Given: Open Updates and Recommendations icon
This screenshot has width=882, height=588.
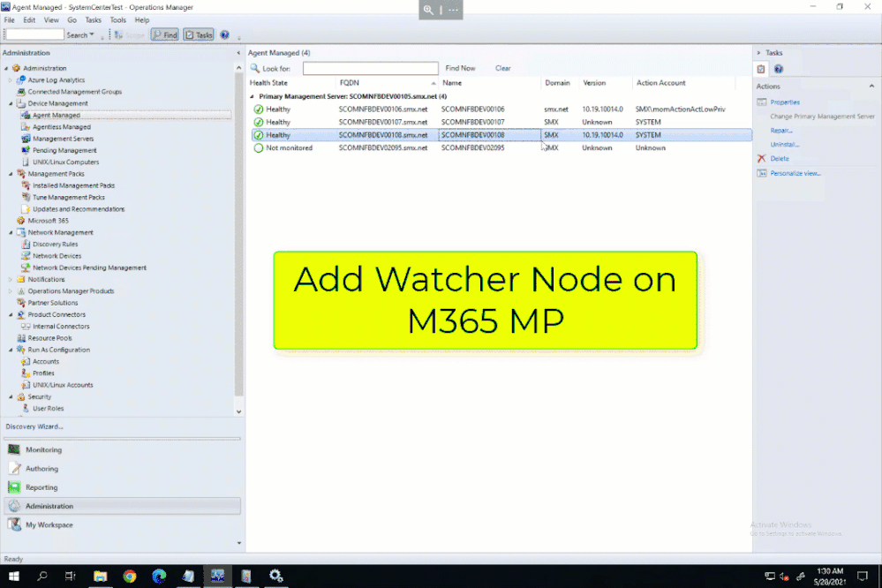Looking at the screenshot, I should point(26,209).
